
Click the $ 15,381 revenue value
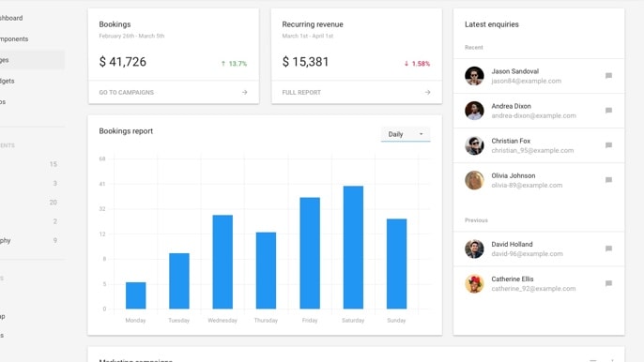[306, 62]
